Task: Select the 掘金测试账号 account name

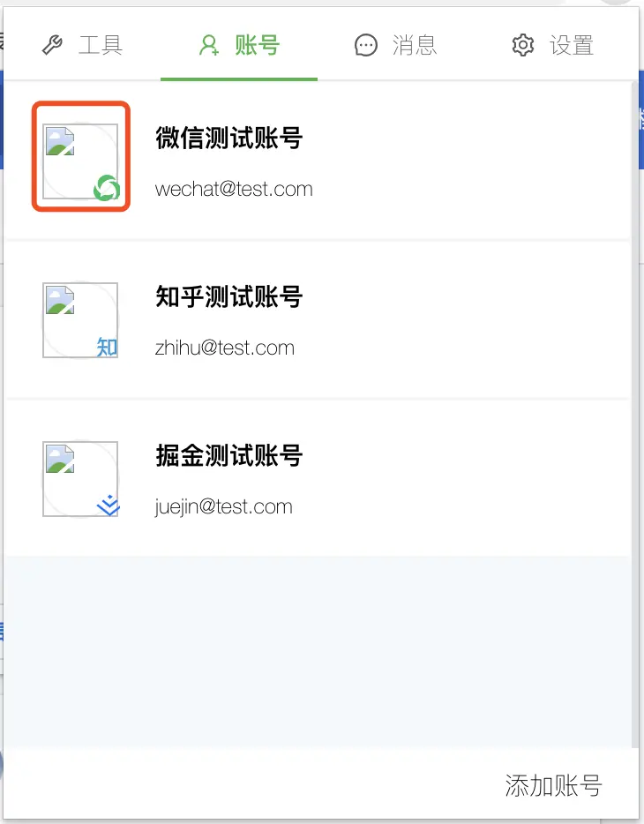Action: tap(229, 455)
